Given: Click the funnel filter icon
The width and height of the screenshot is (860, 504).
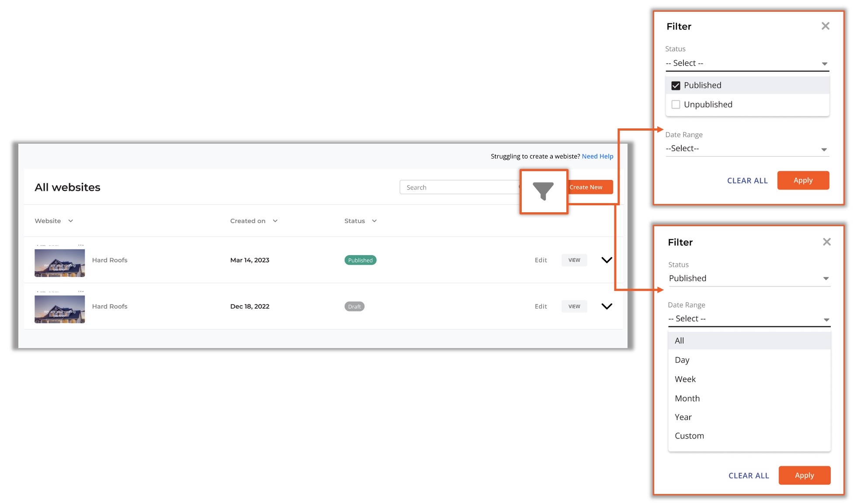Looking at the screenshot, I should (543, 191).
